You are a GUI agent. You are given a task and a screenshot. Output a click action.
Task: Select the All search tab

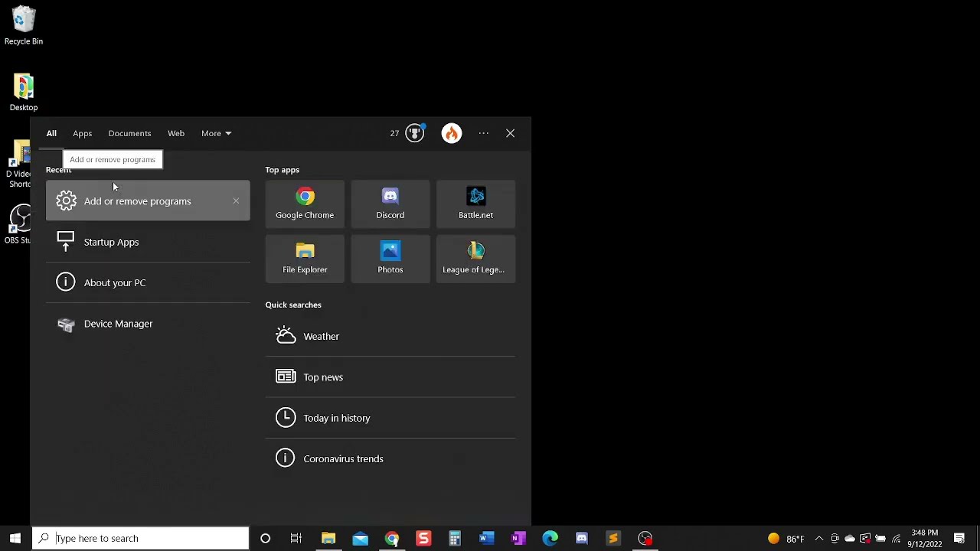(x=51, y=133)
